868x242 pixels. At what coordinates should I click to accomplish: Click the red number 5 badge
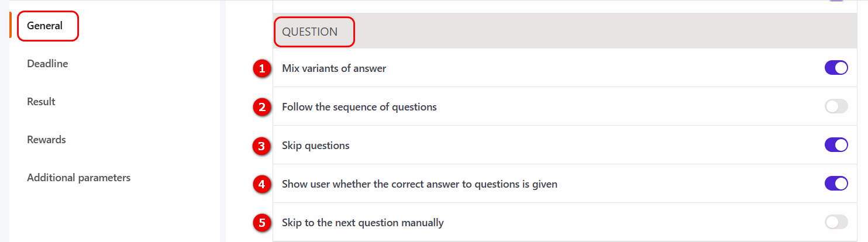click(262, 223)
